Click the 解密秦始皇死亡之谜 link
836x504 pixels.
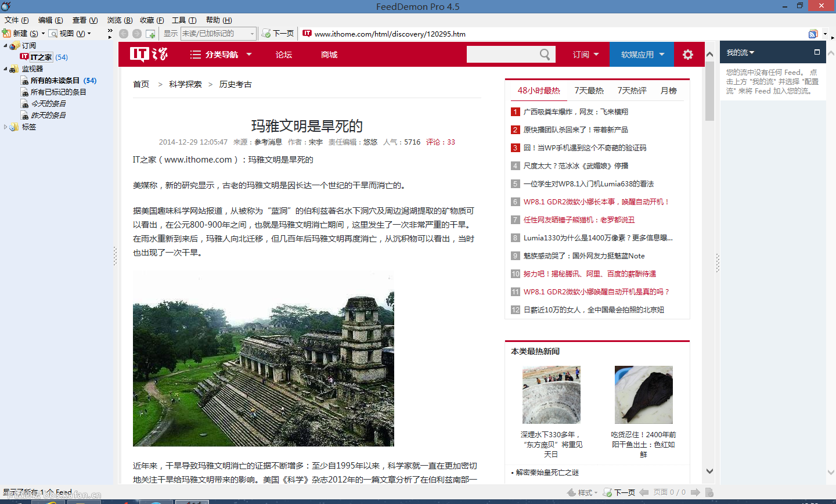[x=547, y=472]
